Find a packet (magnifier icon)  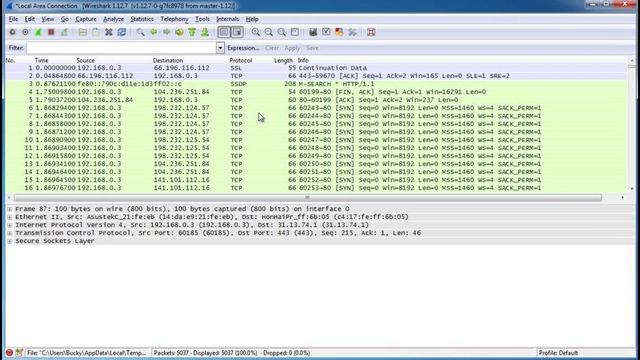(140, 32)
